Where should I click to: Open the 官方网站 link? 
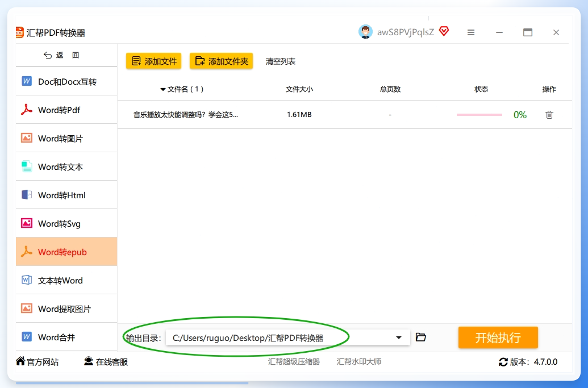37,362
